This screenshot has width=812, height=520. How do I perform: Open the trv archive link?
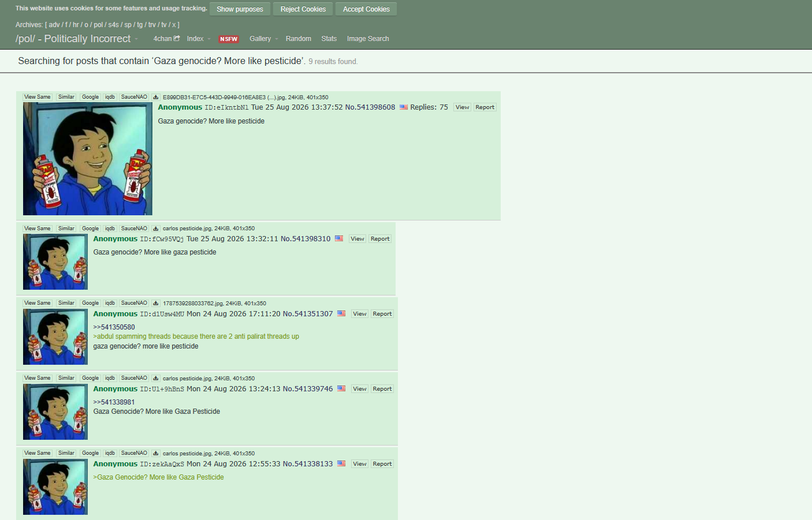coord(152,25)
